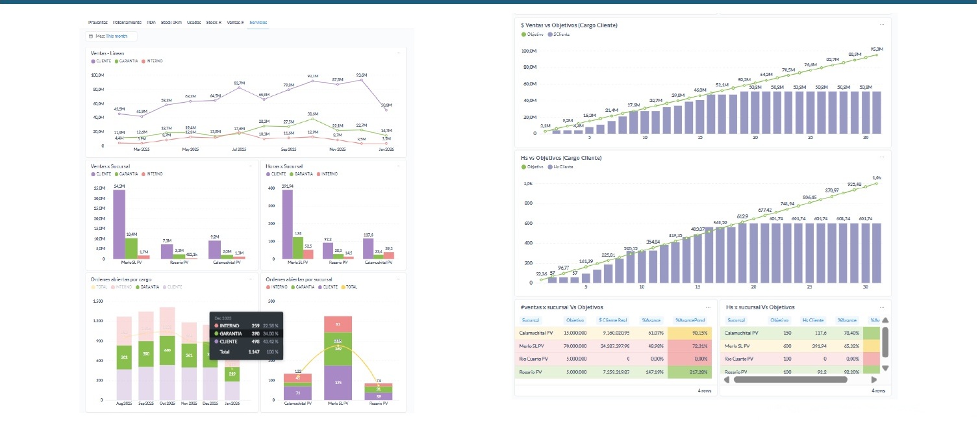Open options for #ventas x sucursal Vs Objetivos table
Image resolution: width=980 pixels, height=421 pixels.
coord(707,307)
